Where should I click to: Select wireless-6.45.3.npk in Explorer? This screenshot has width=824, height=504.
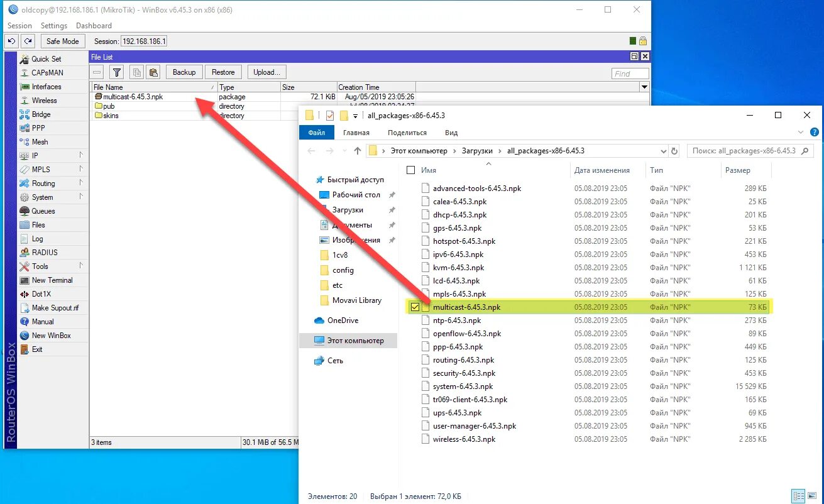(464, 439)
